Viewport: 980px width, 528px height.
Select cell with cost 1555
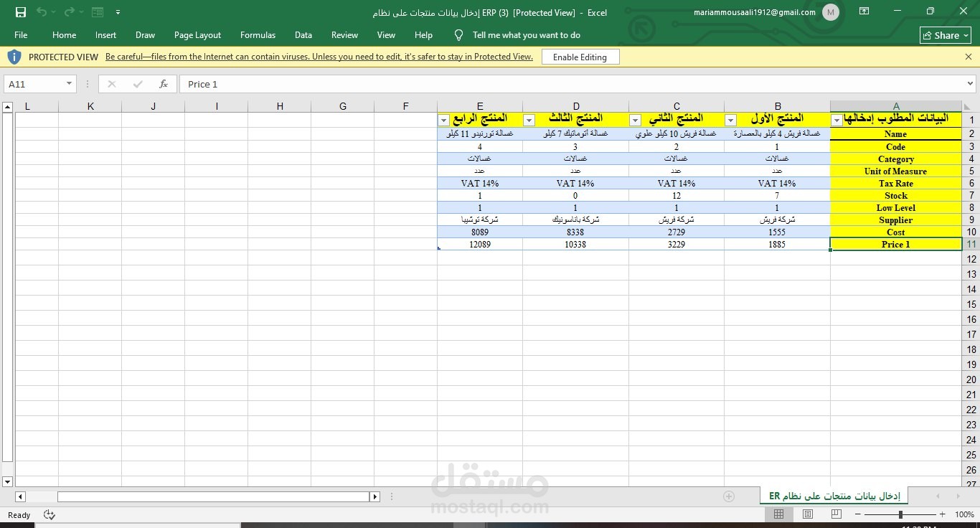tap(777, 232)
